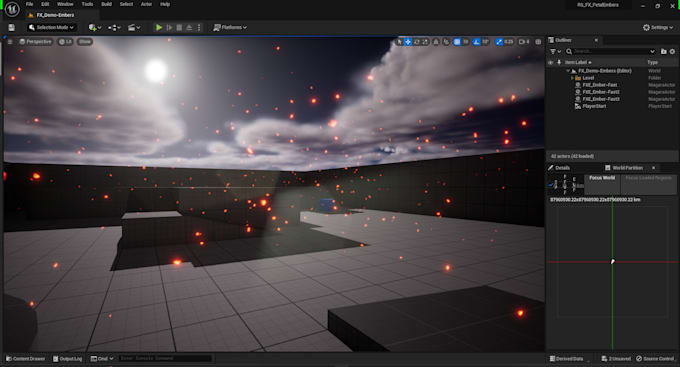
Task: Click the Lit view mode button
Action: click(x=65, y=42)
